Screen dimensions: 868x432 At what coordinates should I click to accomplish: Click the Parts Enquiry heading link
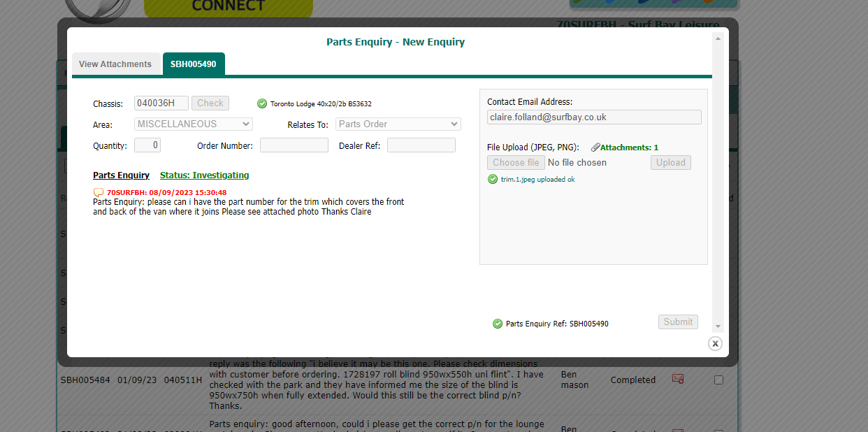[x=121, y=175]
